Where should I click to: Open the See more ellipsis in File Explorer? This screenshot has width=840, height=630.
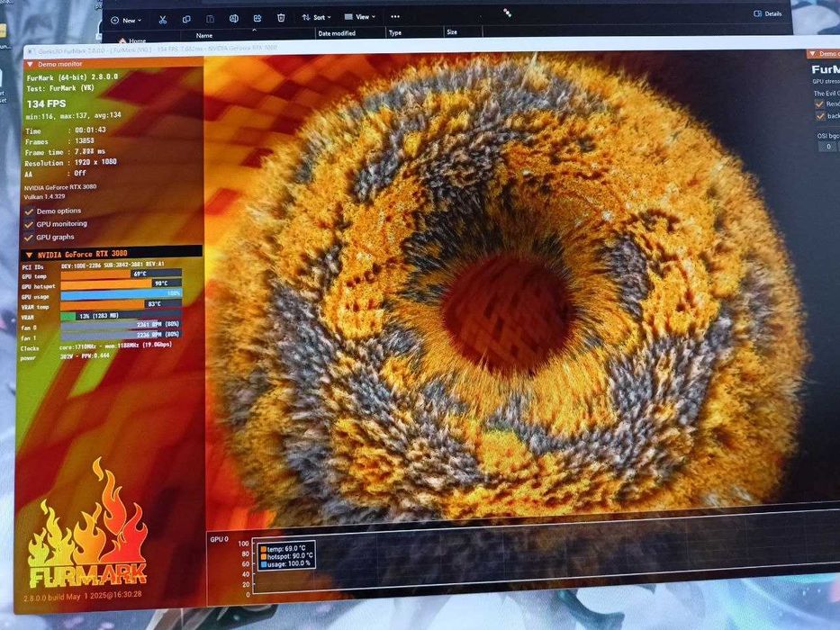395,16
